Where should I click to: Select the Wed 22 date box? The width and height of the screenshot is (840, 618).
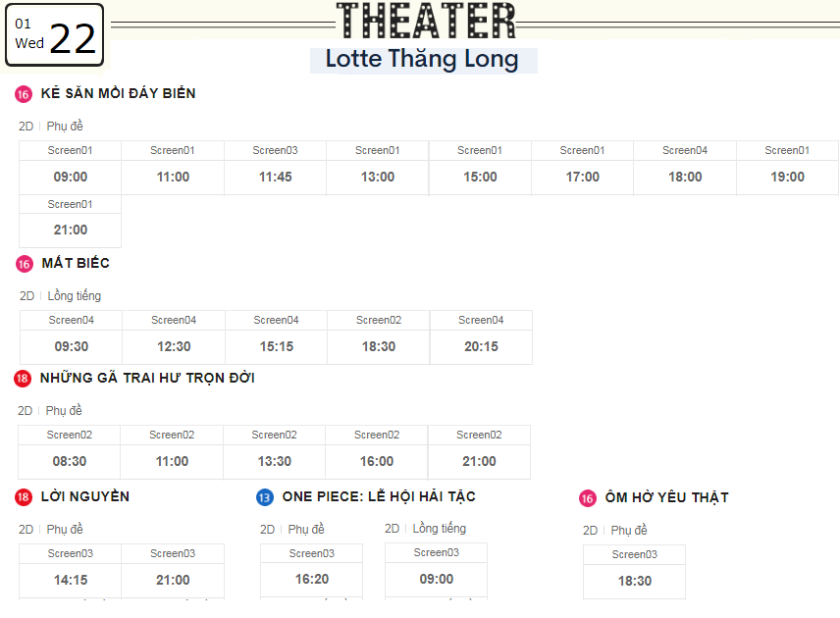point(54,34)
